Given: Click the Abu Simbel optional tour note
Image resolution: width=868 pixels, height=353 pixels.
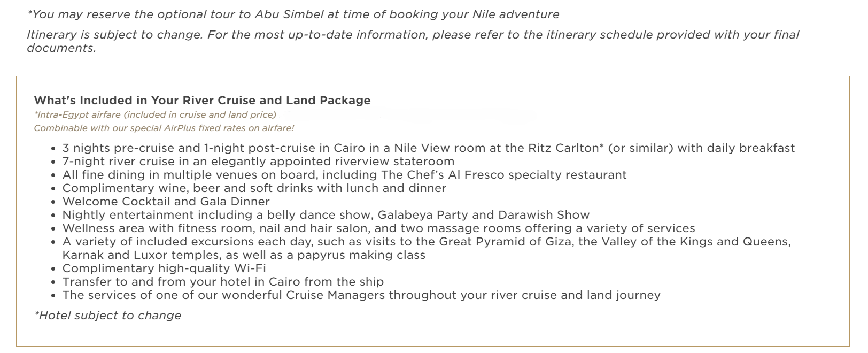Looking at the screenshot, I should [x=292, y=14].
